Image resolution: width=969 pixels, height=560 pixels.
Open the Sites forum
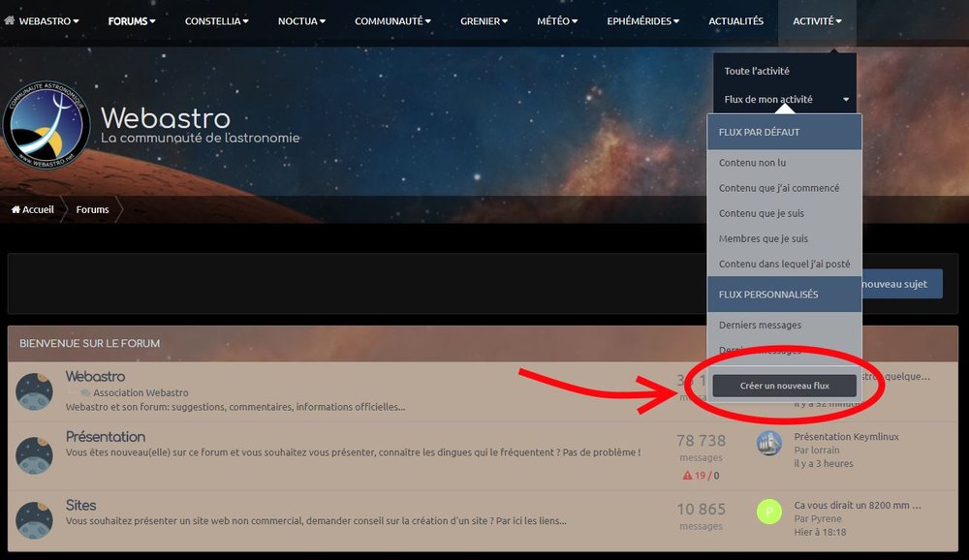pyautogui.click(x=81, y=505)
